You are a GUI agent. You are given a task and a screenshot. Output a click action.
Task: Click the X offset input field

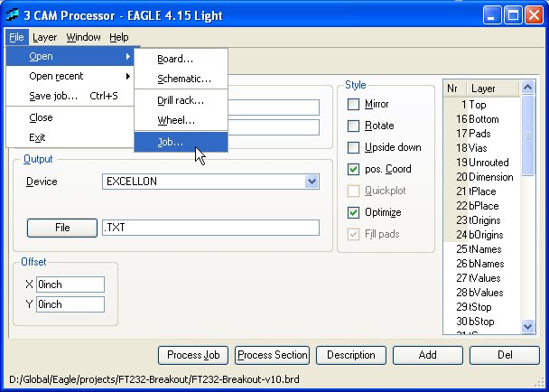70,285
